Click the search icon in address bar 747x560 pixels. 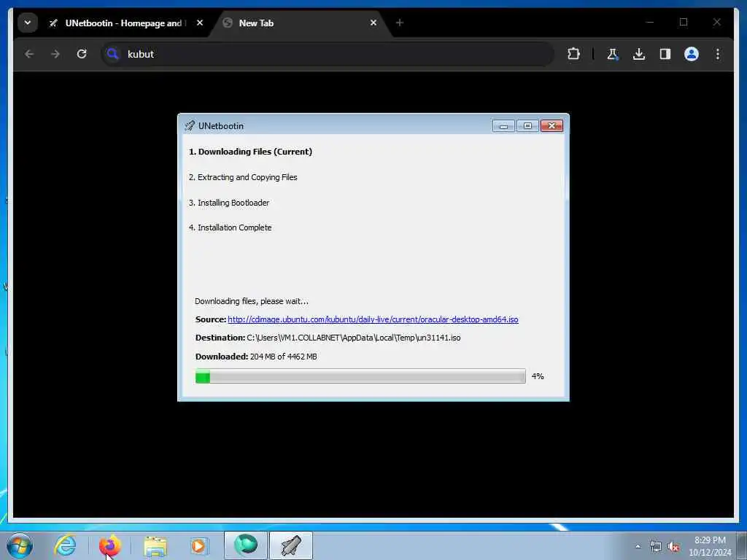(113, 54)
